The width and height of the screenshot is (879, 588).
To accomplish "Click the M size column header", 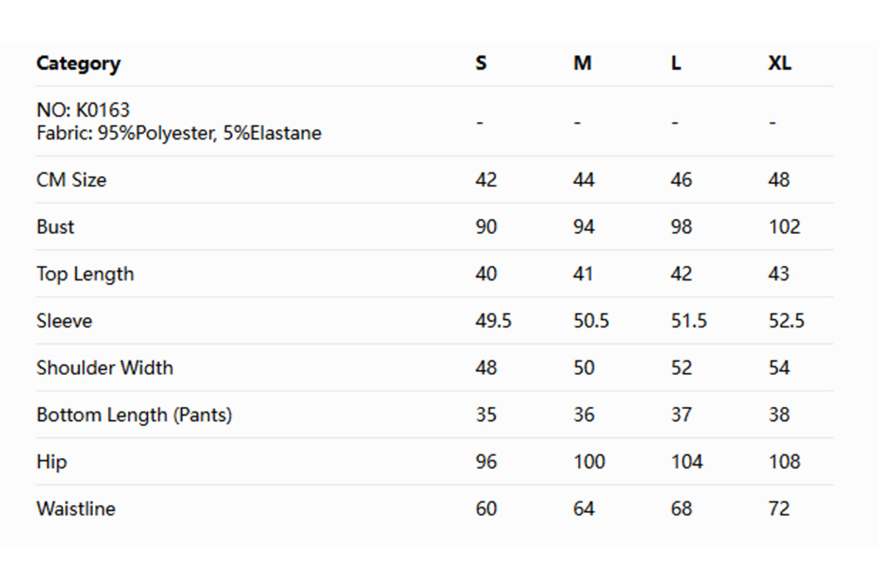I will [582, 63].
